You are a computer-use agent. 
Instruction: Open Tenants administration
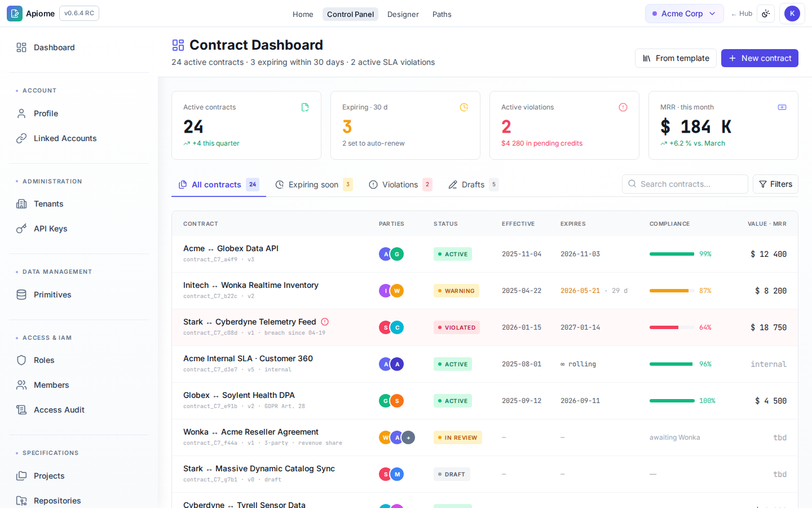79,204
